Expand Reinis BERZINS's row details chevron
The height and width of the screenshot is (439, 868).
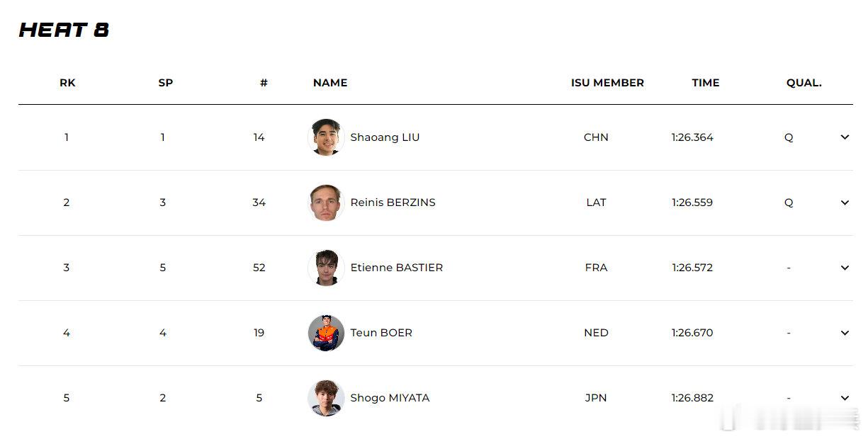845,203
